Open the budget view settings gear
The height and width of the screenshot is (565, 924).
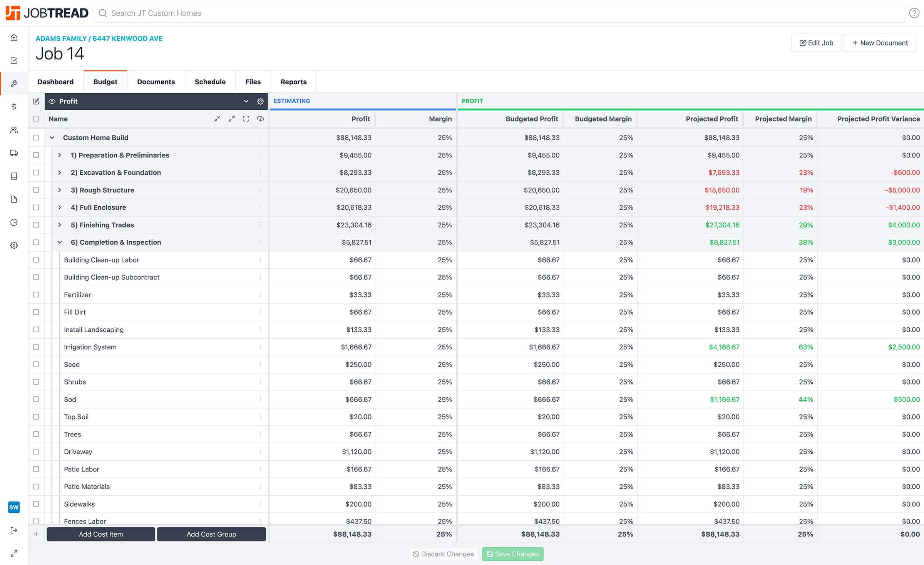tap(260, 101)
